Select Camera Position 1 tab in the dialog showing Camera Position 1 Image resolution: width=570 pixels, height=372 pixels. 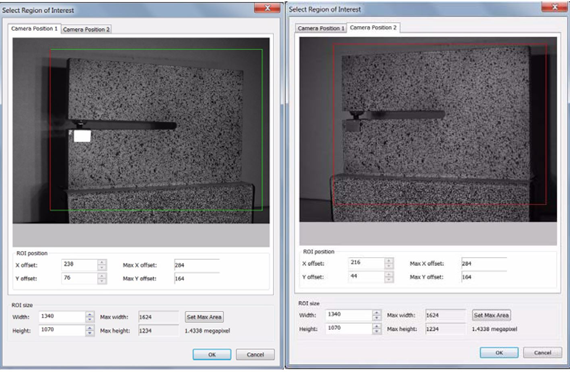click(x=34, y=28)
